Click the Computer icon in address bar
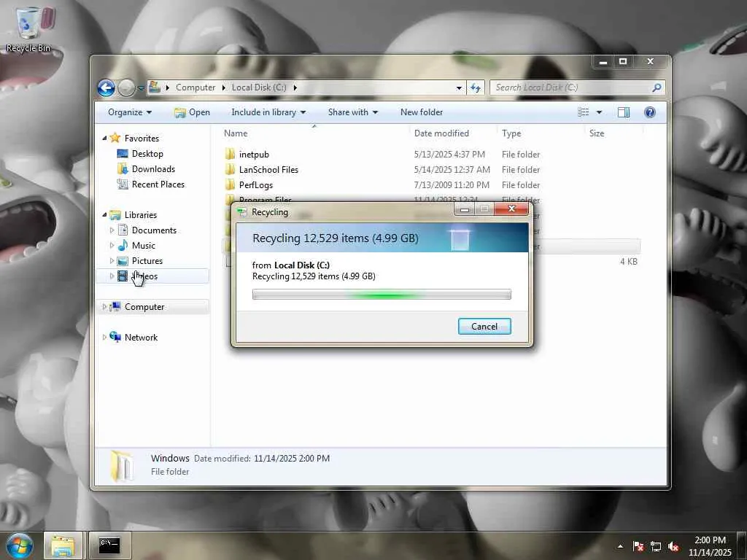The width and height of the screenshot is (747, 560). coord(155,87)
